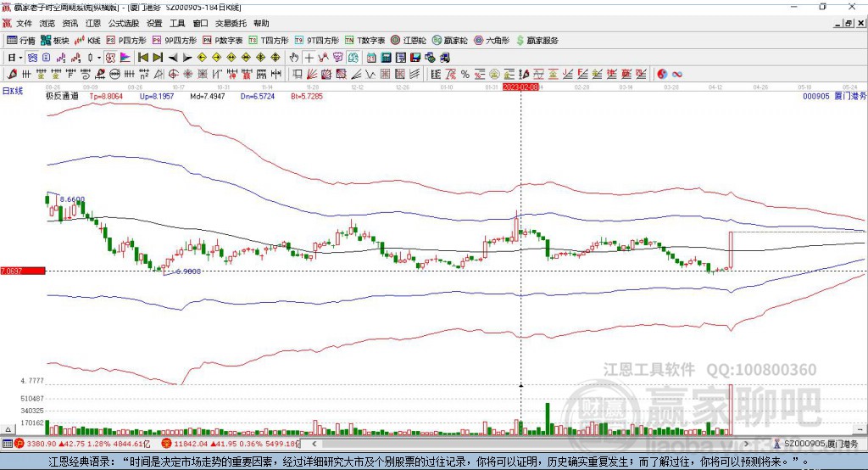Screen dimensions: 868x470
Task: Open the 交易委托 menu
Action: pos(231,23)
